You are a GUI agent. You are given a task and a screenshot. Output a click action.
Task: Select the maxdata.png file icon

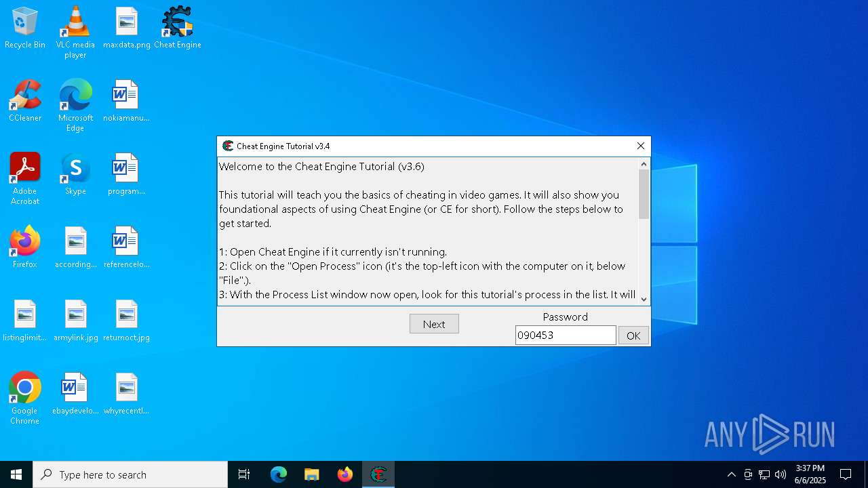pos(127,28)
